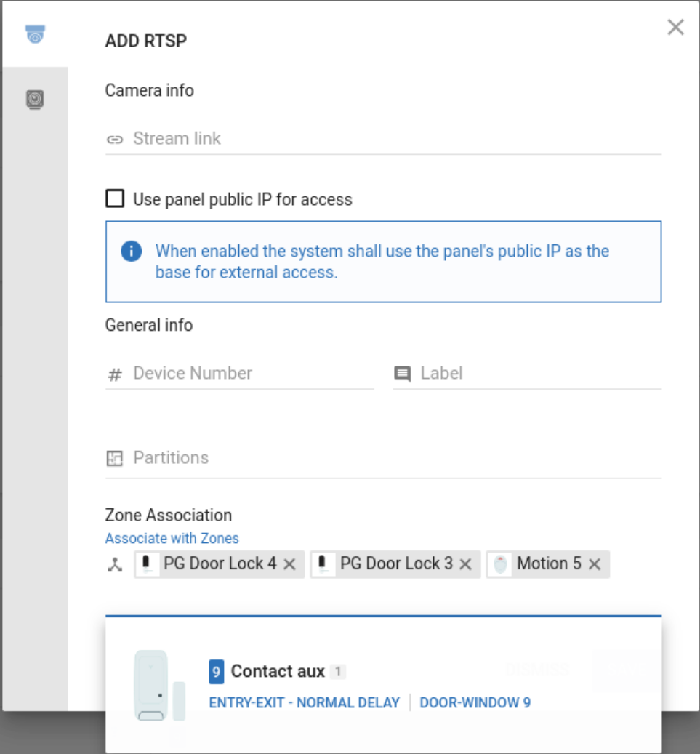The height and width of the screenshot is (754, 700).
Task: Enable Use panel public IP checkbox
Action: (115, 199)
